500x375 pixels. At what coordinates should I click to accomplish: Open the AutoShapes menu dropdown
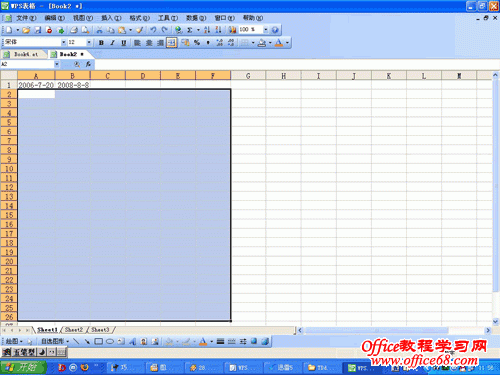pyautogui.click(x=55, y=341)
